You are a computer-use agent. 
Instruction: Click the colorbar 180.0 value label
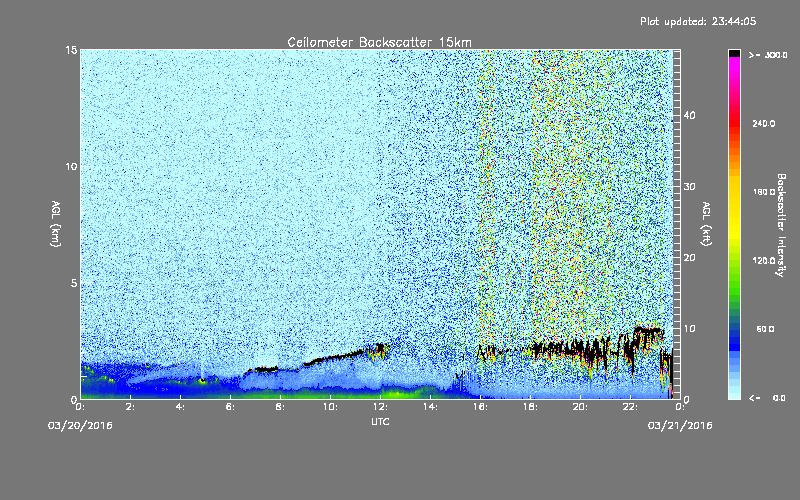pos(764,192)
